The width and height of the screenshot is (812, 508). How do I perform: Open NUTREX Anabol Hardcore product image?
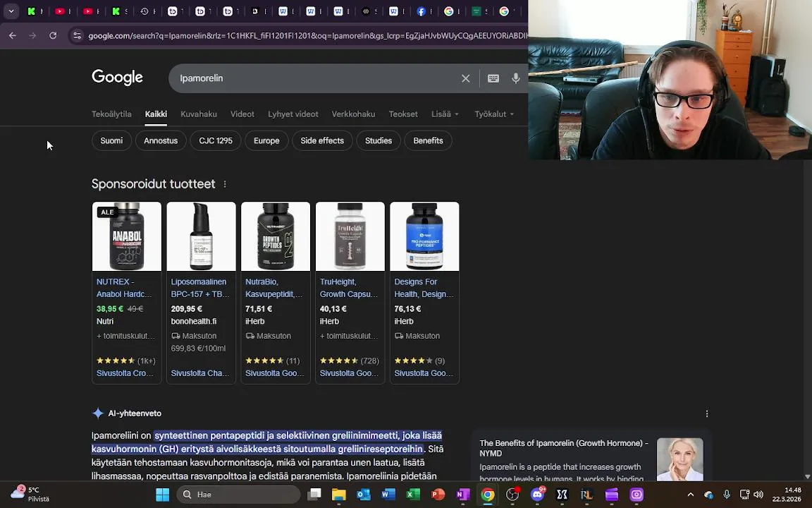point(127,236)
